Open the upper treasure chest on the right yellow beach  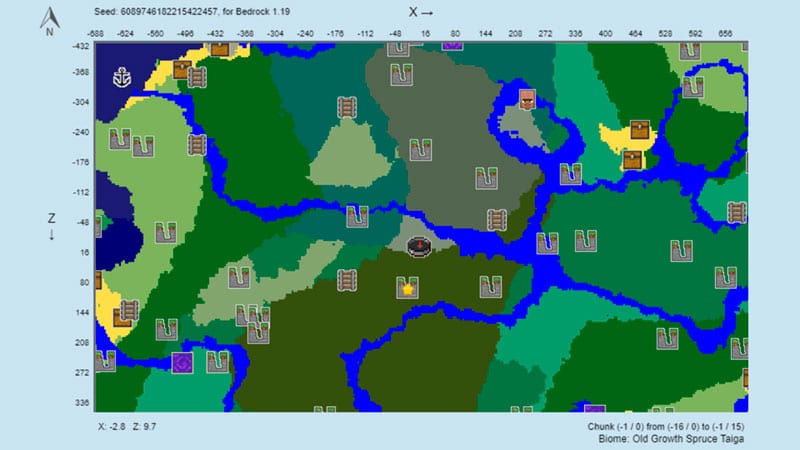coord(640,130)
